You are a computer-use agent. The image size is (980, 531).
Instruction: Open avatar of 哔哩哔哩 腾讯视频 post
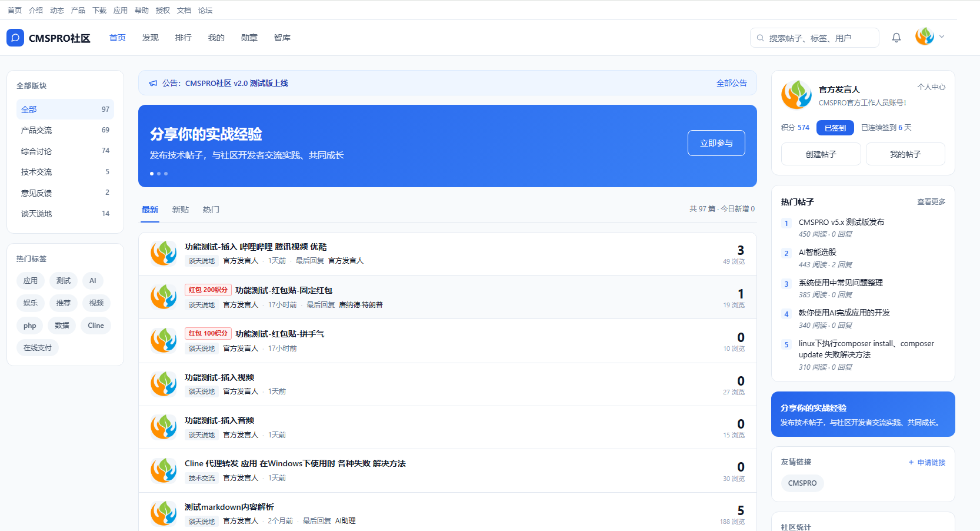[164, 253]
